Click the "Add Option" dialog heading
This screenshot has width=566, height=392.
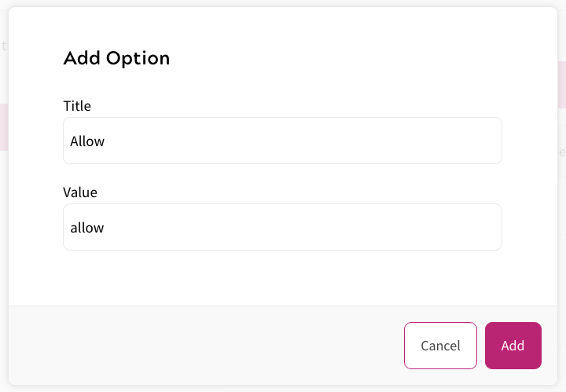click(116, 58)
